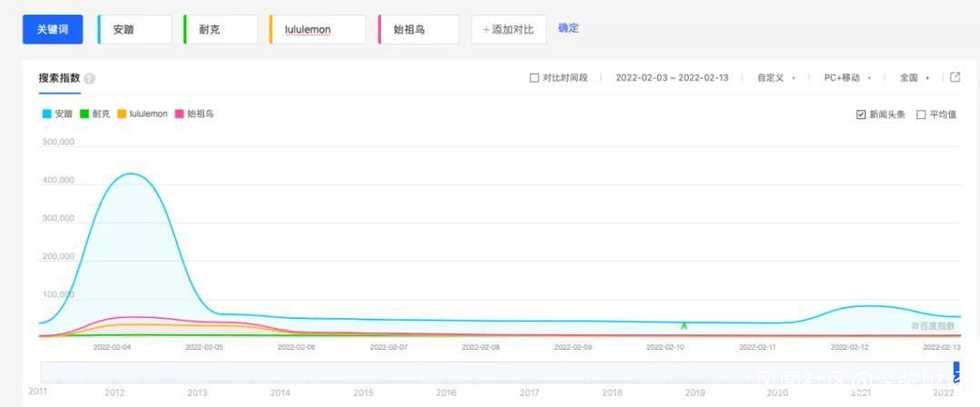Click the 2019 year on the timeline
980x407 pixels.
tap(694, 392)
